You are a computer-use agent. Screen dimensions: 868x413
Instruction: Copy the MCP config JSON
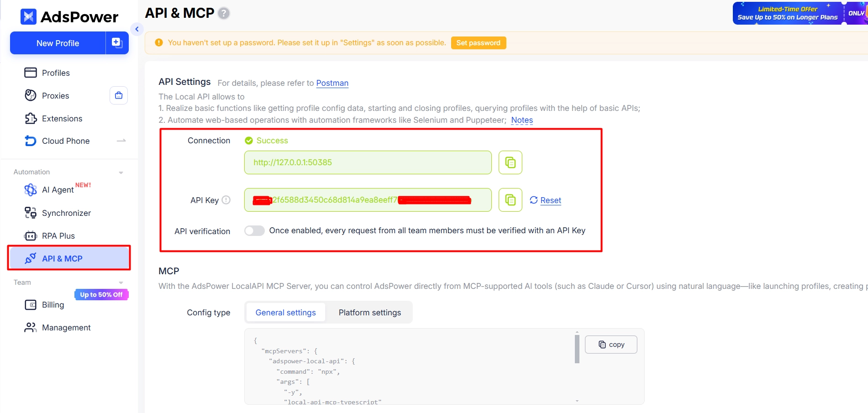click(x=611, y=345)
